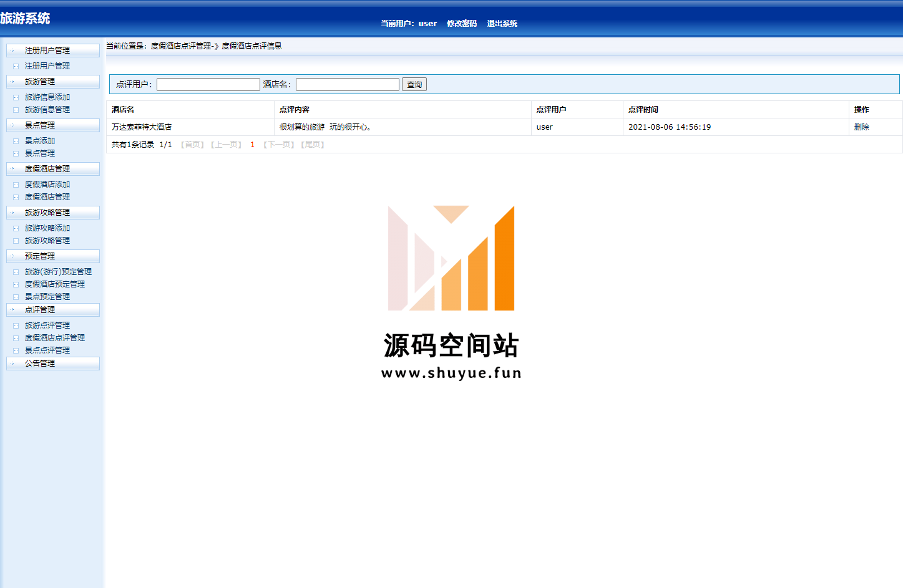Go to 下一页 in pagination
Image resolution: width=903 pixels, height=588 pixels.
coord(278,144)
